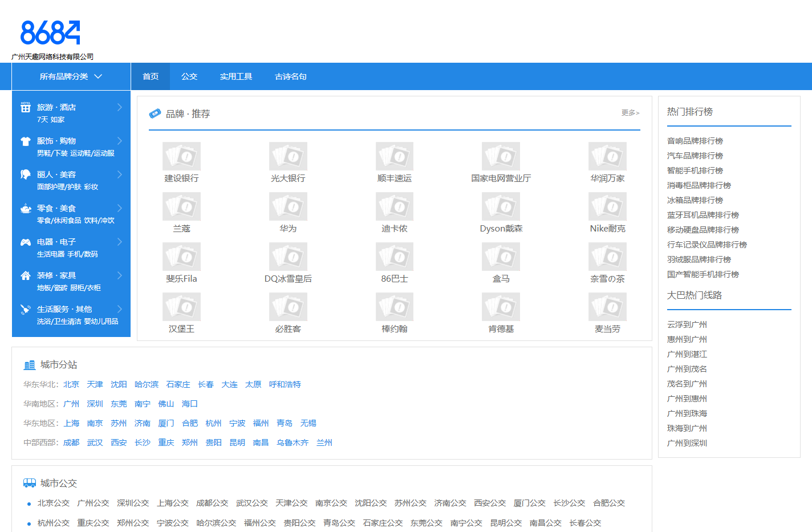Screen dimensions: 812x532
Task: Go to the 上海 city station
Action: click(x=71, y=423)
